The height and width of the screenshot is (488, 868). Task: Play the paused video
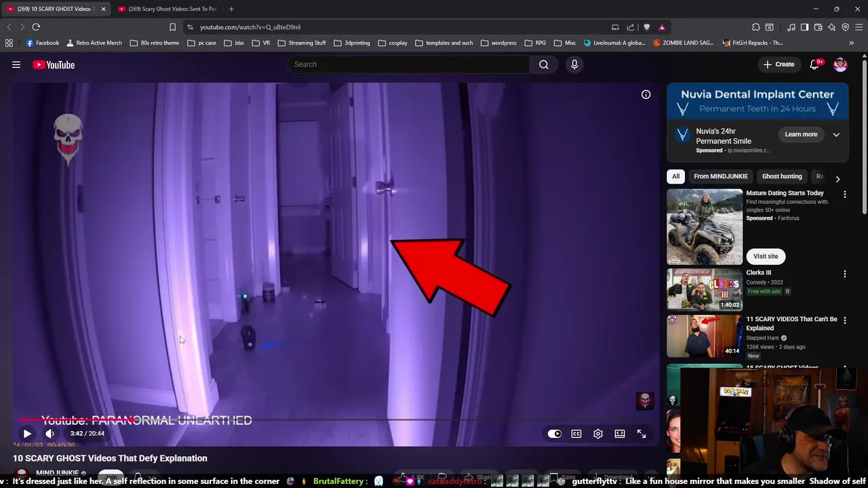point(27,434)
